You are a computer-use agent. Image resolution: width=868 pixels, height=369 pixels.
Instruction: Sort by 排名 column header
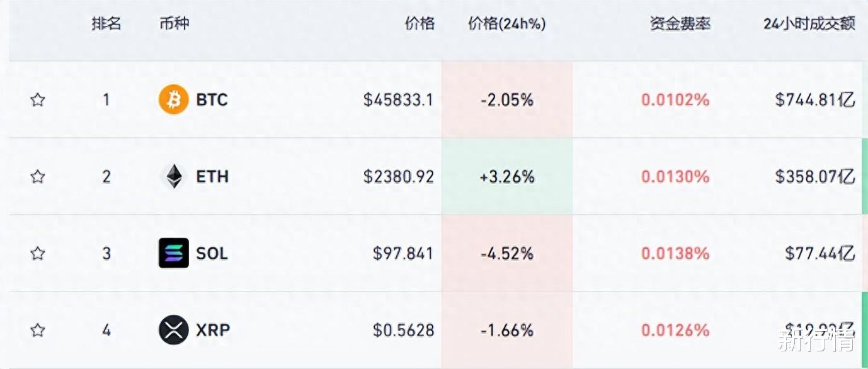106,24
